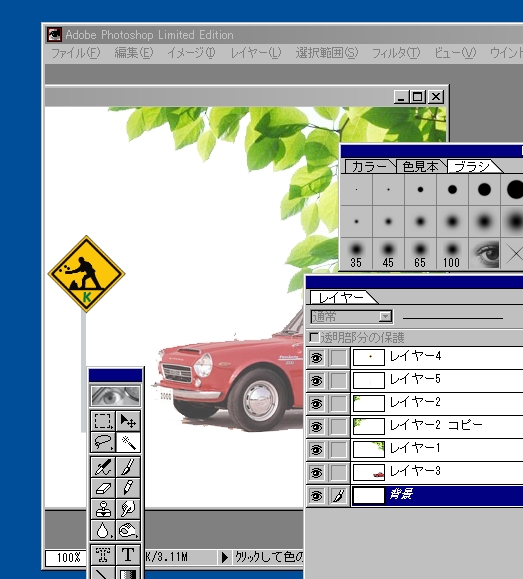This screenshot has height=579, width=523.
Task: Select the レイヤー5 layer name
Action: [415, 379]
